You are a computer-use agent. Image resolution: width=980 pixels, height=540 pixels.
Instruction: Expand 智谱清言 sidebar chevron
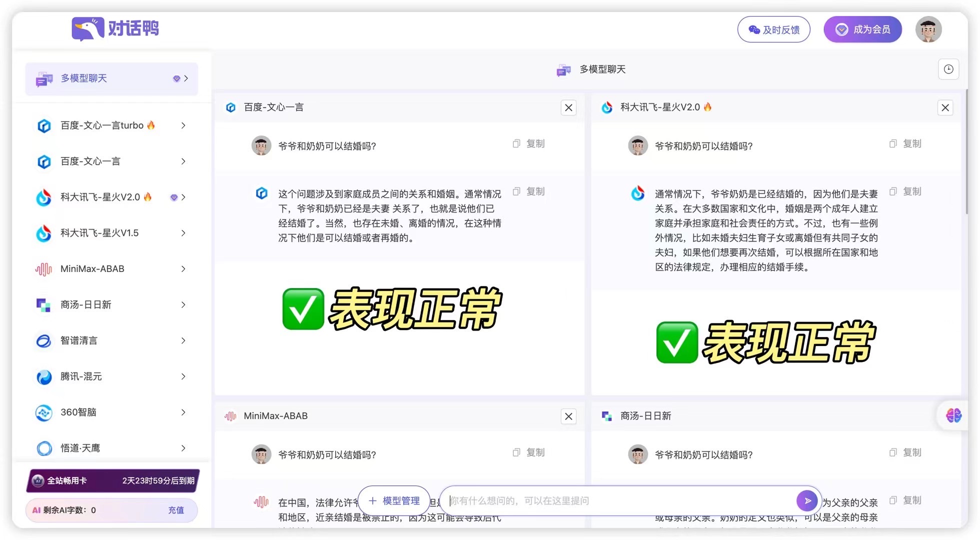pyautogui.click(x=184, y=341)
